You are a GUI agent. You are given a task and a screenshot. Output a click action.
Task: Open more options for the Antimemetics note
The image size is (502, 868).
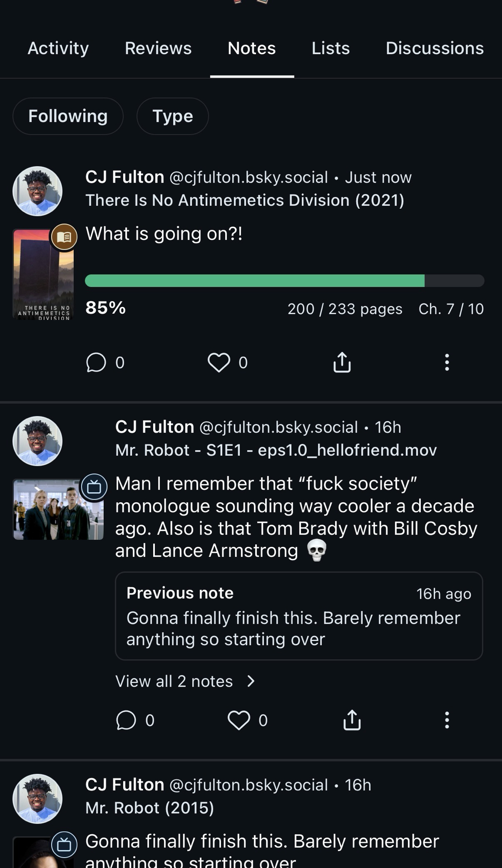(446, 362)
